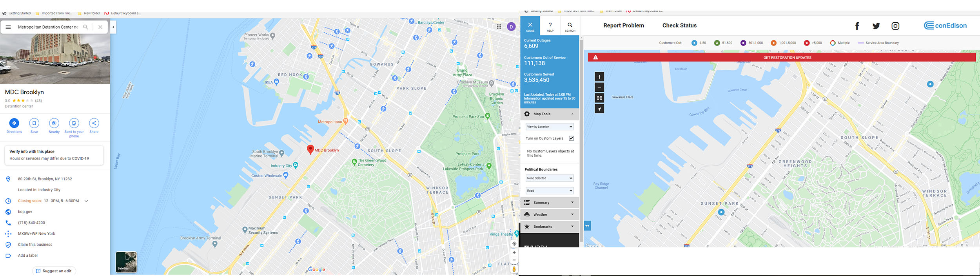This screenshot has width=980, height=276.
Task: Open conEdison Twitter page icon
Action: pyautogui.click(x=876, y=26)
